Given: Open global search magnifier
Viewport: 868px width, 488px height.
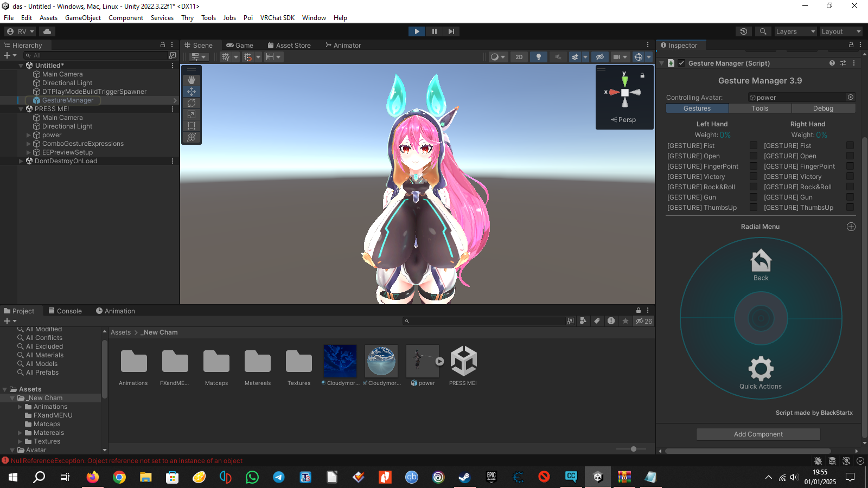Looking at the screenshot, I should point(763,31).
